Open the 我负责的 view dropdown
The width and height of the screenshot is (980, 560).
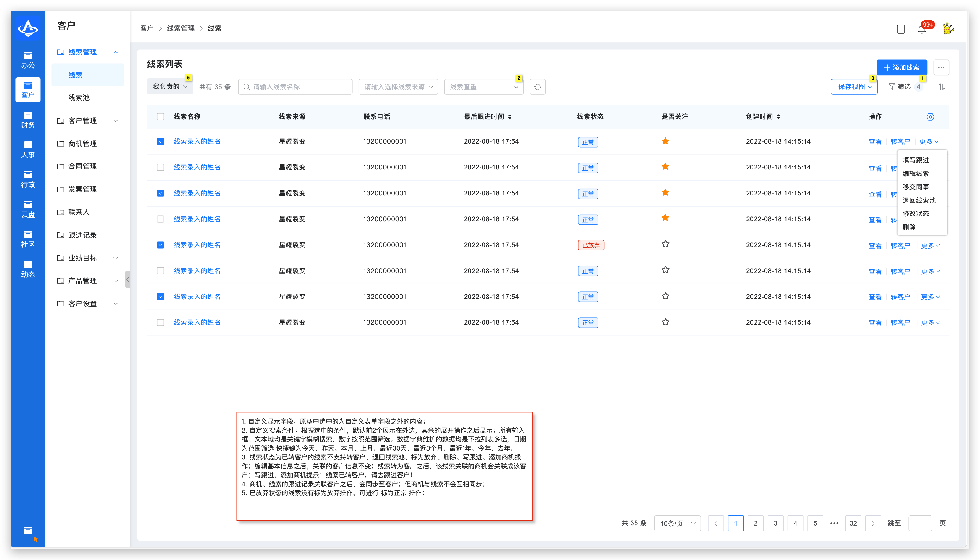click(x=170, y=86)
